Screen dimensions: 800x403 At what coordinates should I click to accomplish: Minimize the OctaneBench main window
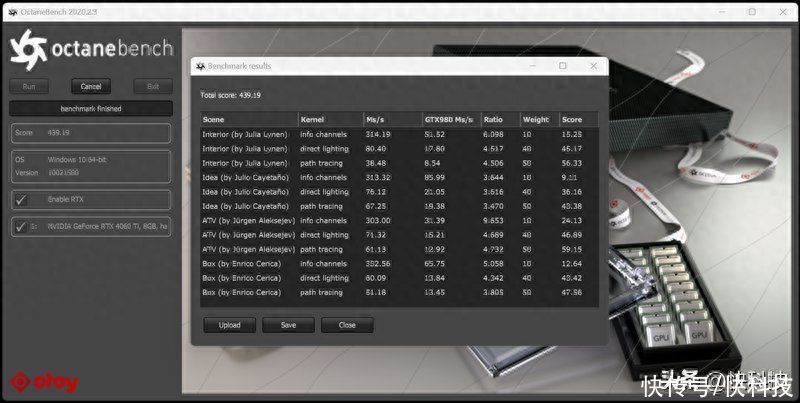[x=721, y=12]
